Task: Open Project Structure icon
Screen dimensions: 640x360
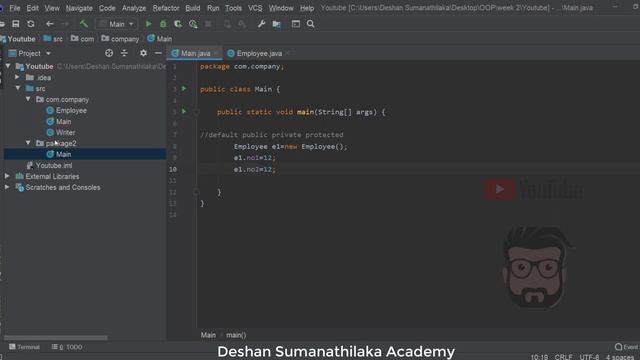Action: tap(277, 24)
